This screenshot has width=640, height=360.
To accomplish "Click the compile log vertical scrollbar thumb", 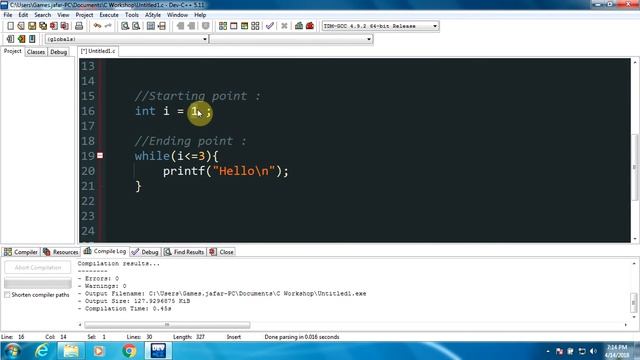I will [633, 302].
